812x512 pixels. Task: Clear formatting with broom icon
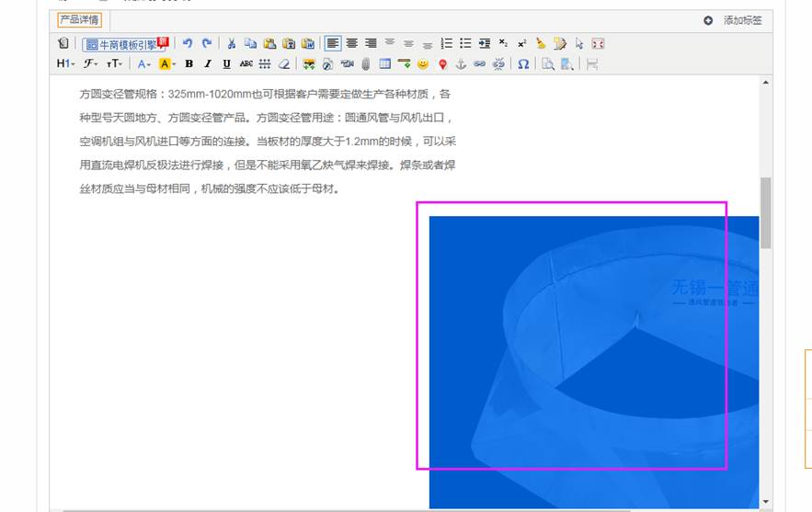[541, 43]
